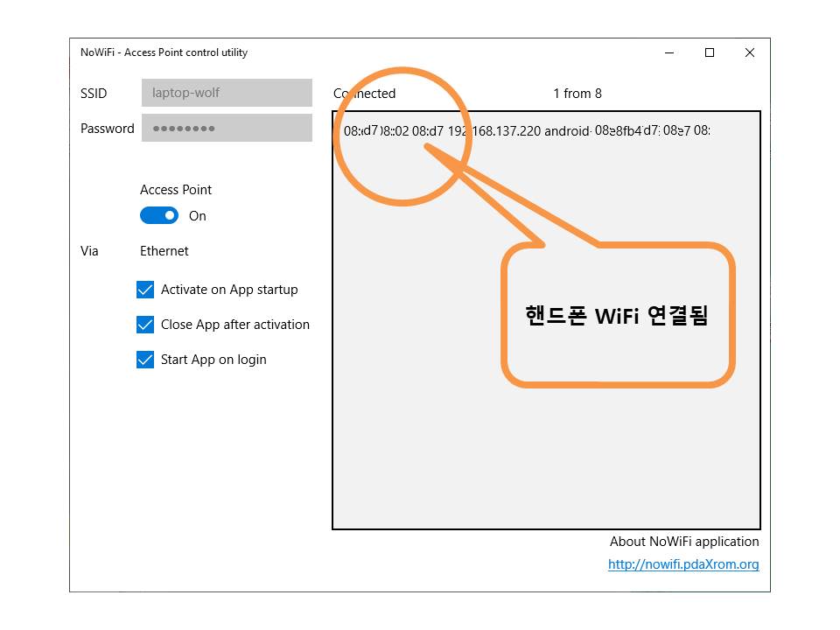Uncheck Close App after activation
Image resolution: width=840 pixels, height=630 pixels.
click(145, 325)
